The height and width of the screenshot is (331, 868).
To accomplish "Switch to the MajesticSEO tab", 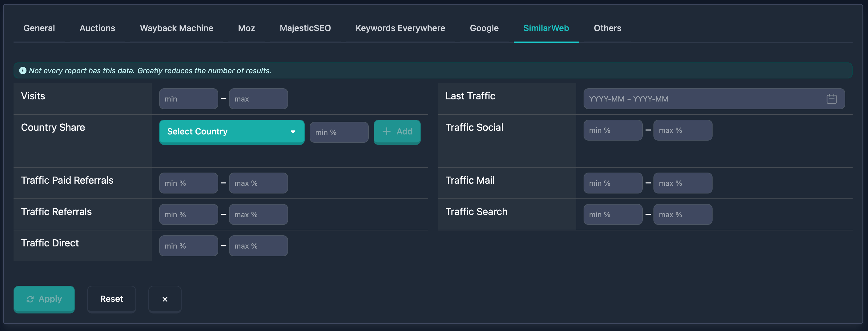I will coord(305,28).
